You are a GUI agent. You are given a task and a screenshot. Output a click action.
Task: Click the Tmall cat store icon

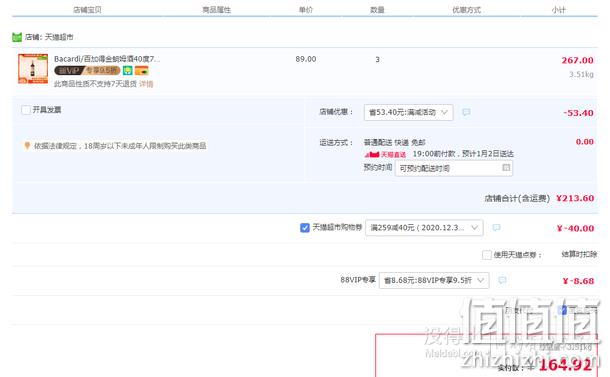(17, 37)
